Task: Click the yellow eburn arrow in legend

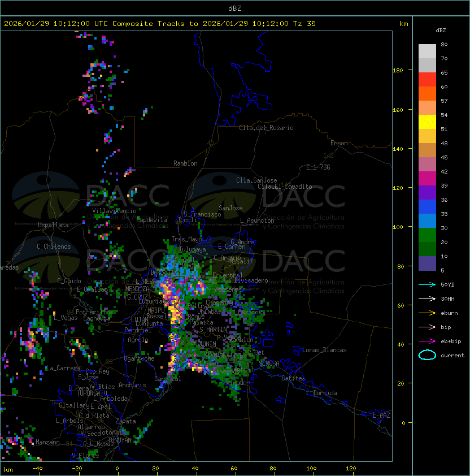Action: [x=427, y=313]
